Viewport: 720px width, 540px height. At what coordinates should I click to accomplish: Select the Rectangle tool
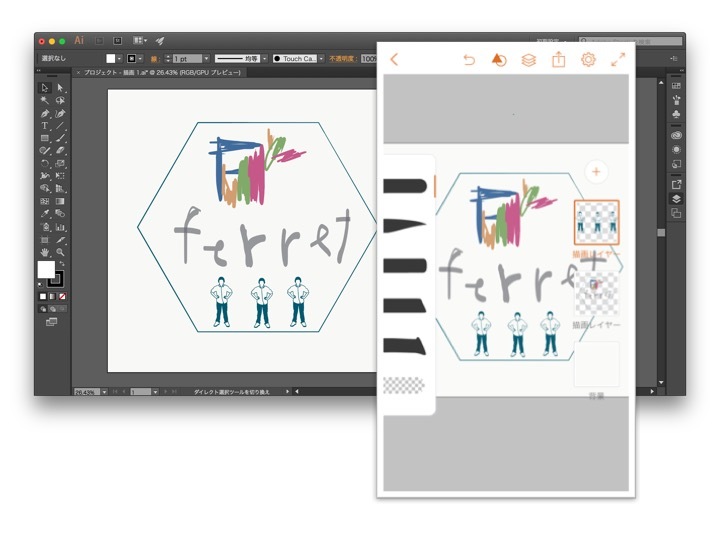point(45,138)
